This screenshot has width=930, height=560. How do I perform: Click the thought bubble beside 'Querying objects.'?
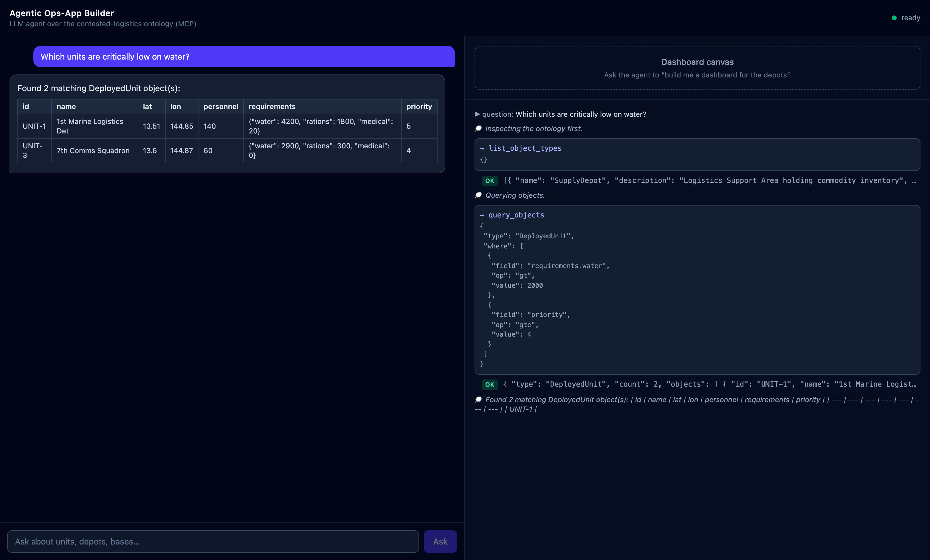pos(479,195)
